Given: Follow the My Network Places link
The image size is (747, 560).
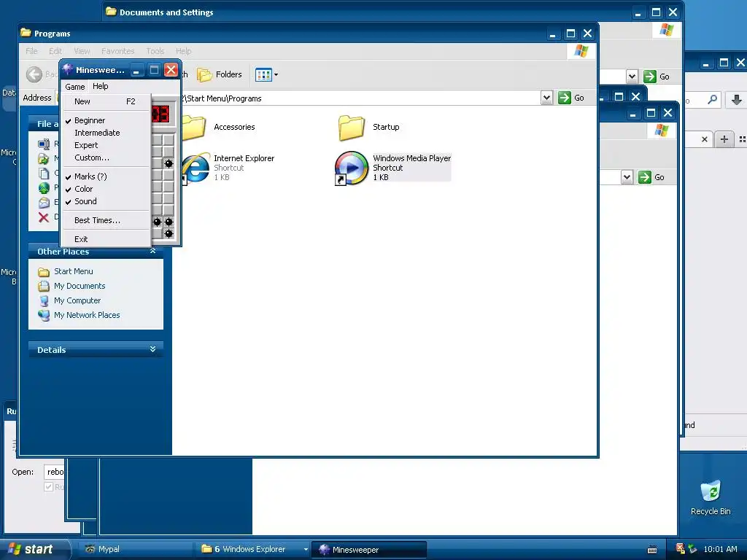Looking at the screenshot, I should coord(87,315).
